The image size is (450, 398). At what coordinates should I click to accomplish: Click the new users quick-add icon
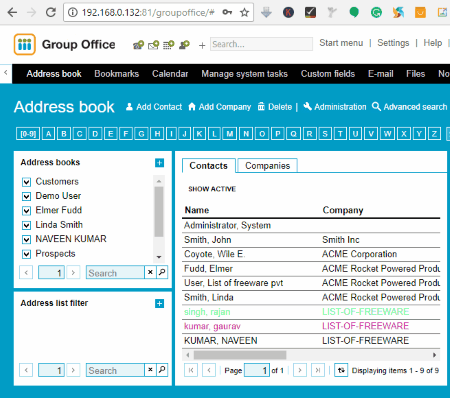point(184,45)
